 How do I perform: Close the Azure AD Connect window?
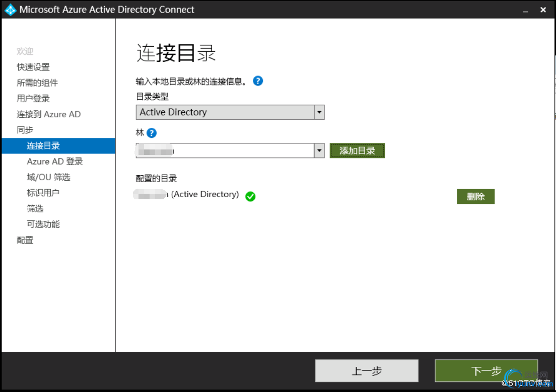(543, 10)
